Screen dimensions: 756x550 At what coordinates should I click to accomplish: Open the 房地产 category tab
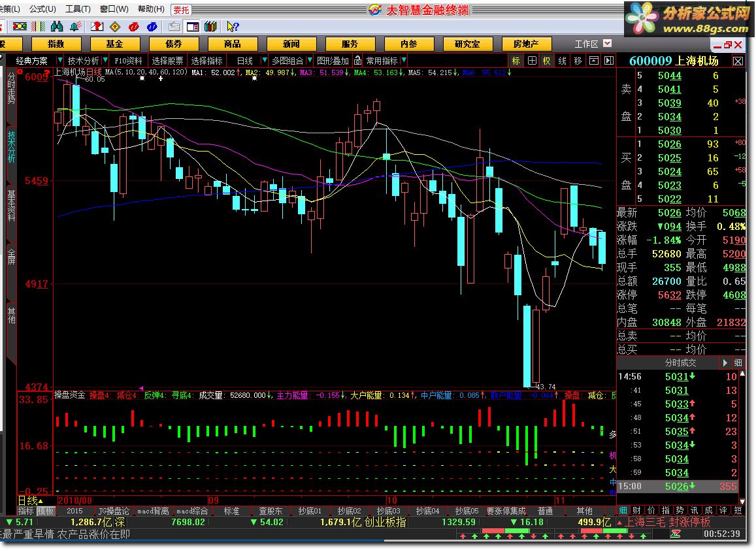(x=527, y=44)
